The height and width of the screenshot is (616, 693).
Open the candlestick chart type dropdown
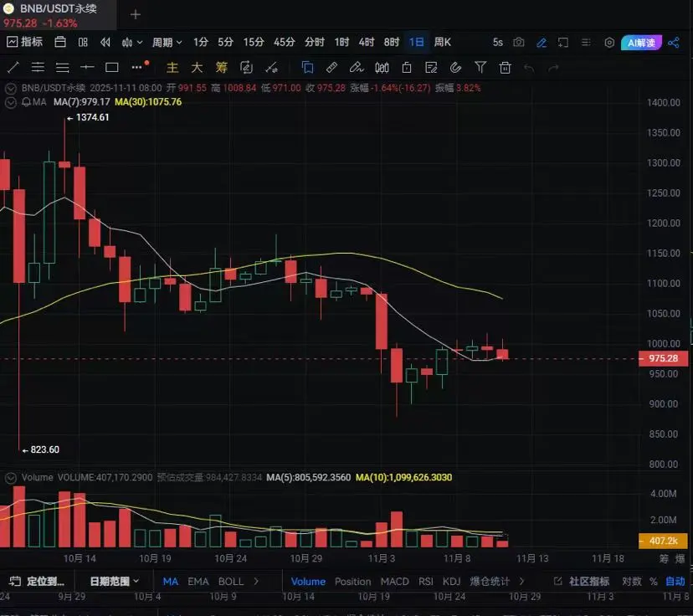131,42
